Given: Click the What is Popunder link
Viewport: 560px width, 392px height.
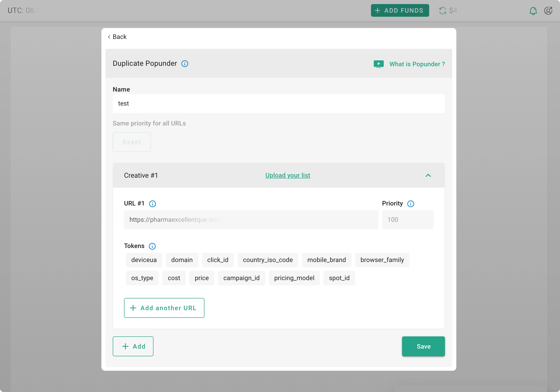Looking at the screenshot, I should [417, 64].
